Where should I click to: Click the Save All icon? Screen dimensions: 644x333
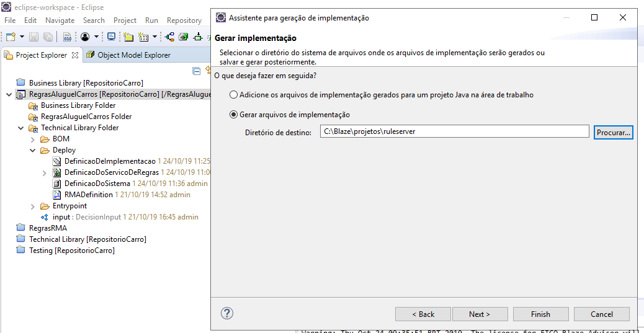(x=48, y=37)
